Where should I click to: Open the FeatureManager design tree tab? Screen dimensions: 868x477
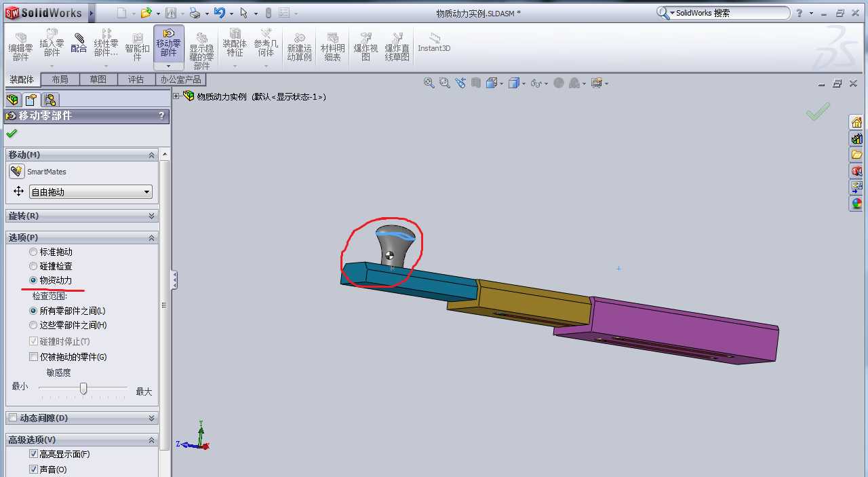tap(12, 100)
